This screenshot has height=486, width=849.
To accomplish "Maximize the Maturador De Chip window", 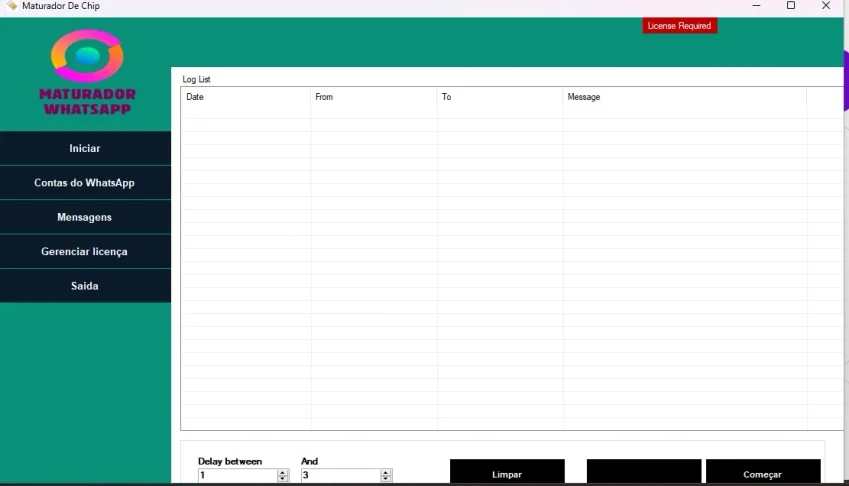I will pos(791,6).
